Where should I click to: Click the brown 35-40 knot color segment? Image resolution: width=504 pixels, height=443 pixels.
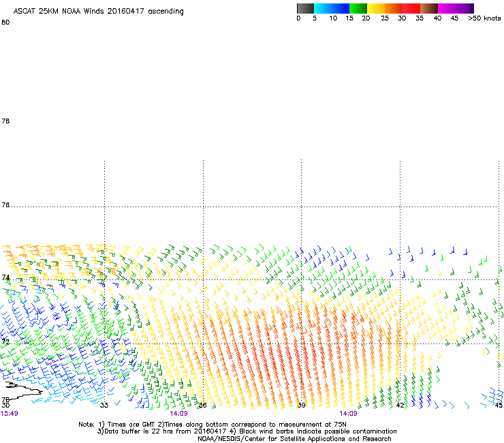(429, 8)
